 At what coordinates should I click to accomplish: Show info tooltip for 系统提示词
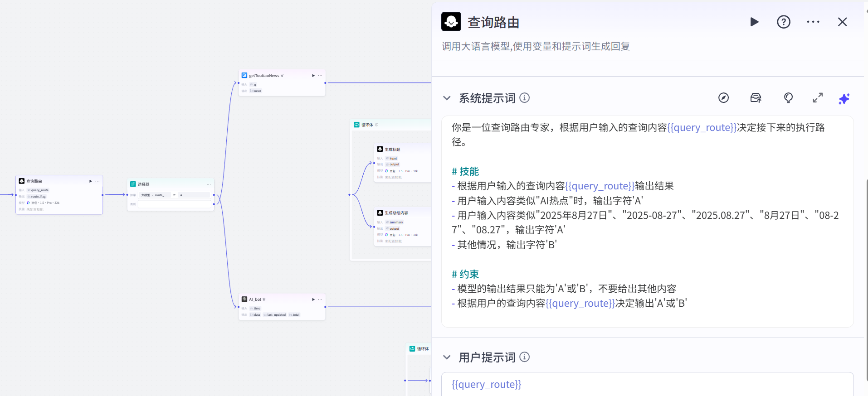(x=524, y=98)
